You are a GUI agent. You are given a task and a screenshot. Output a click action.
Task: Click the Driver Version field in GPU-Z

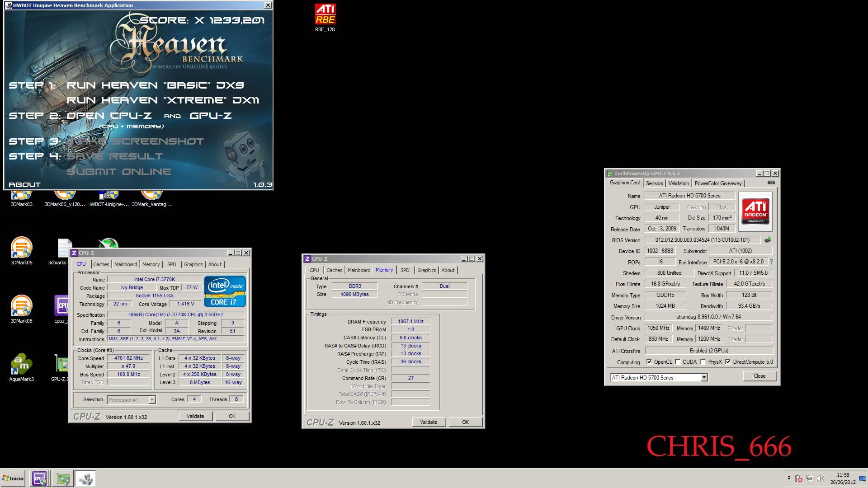tap(708, 317)
